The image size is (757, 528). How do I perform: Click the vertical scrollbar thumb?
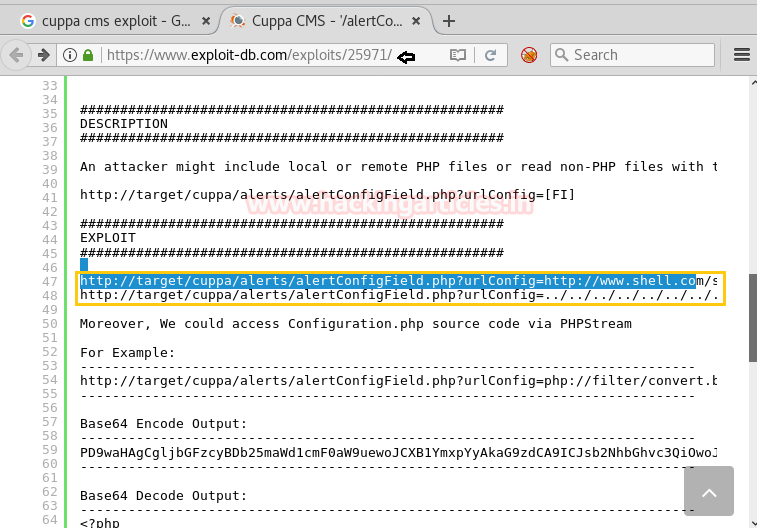point(753,318)
